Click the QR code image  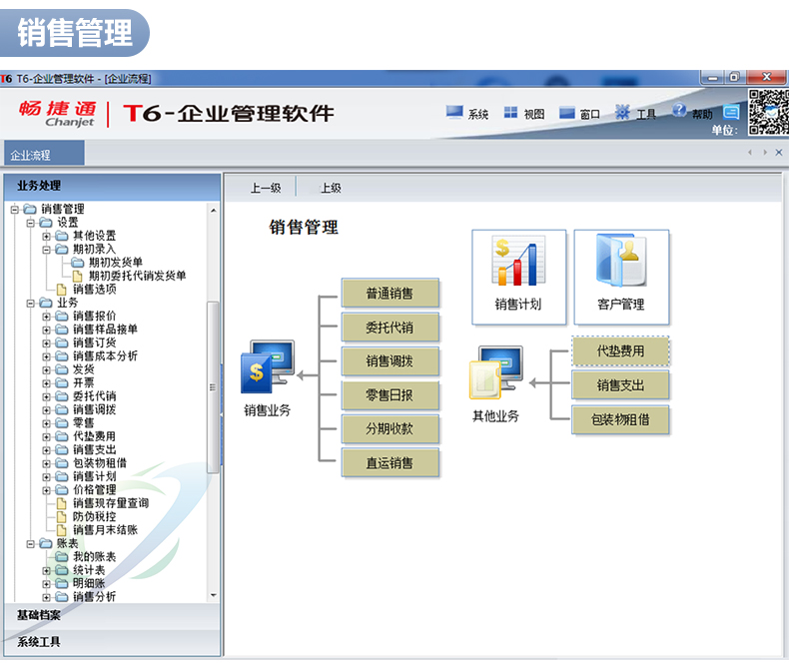(x=768, y=112)
